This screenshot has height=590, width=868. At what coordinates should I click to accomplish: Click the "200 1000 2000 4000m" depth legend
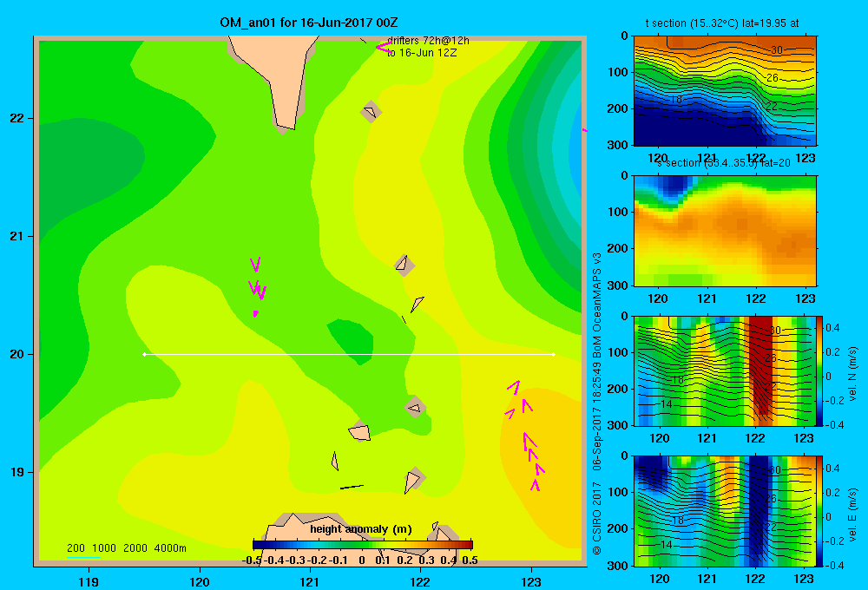[x=126, y=548]
